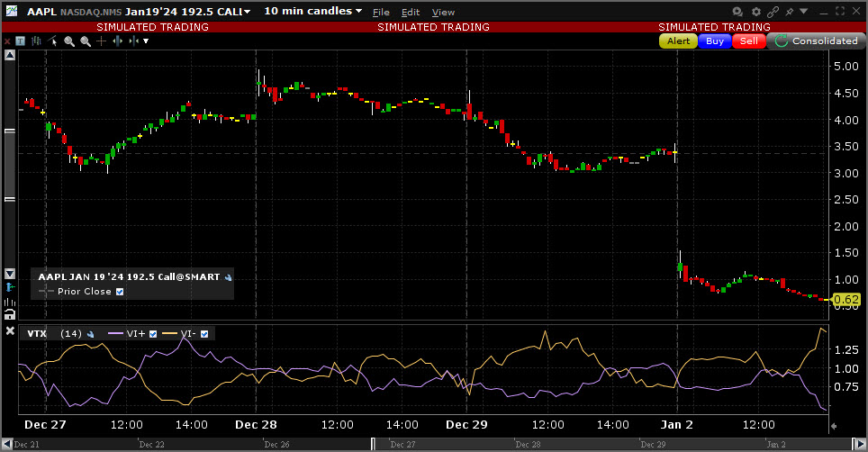Click the expand time axis icon
Viewport: 868px width, 452px height.
[117, 41]
